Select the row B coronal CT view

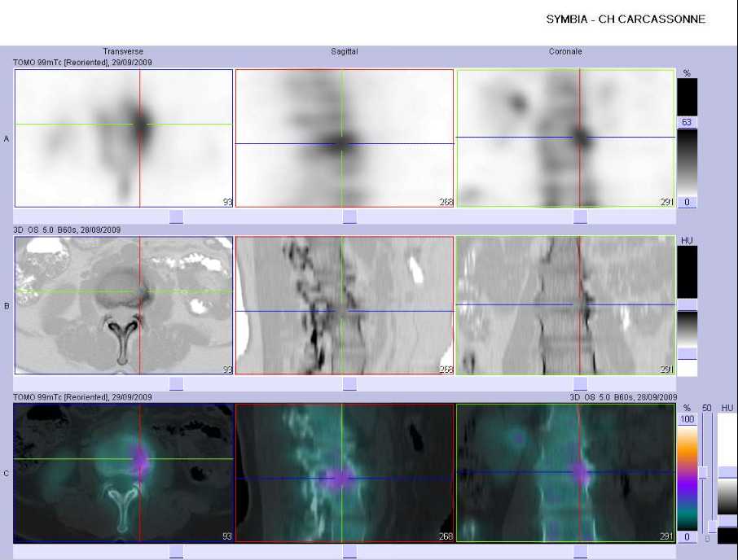coord(566,305)
